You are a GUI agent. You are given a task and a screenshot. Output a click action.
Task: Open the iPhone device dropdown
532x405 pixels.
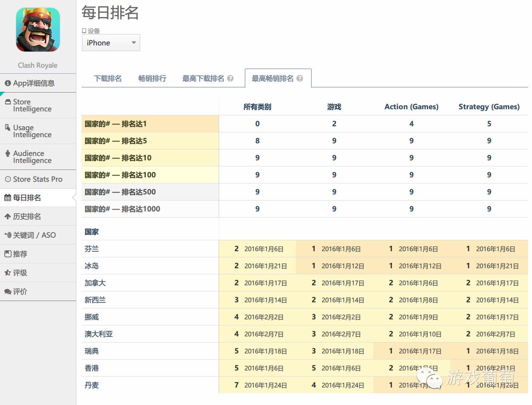tap(110, 42)
